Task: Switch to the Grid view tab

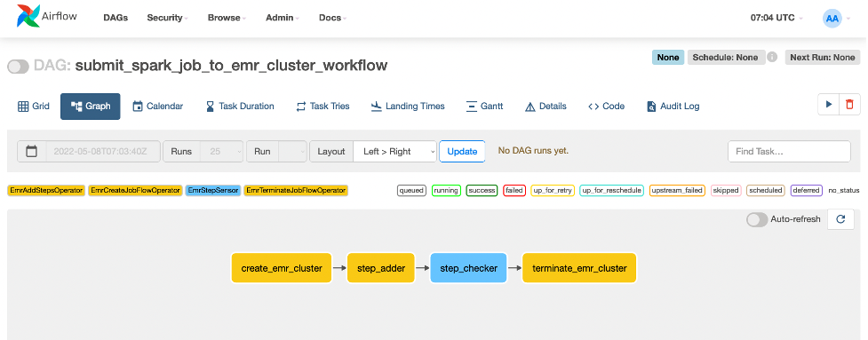Action: [34, 107]
